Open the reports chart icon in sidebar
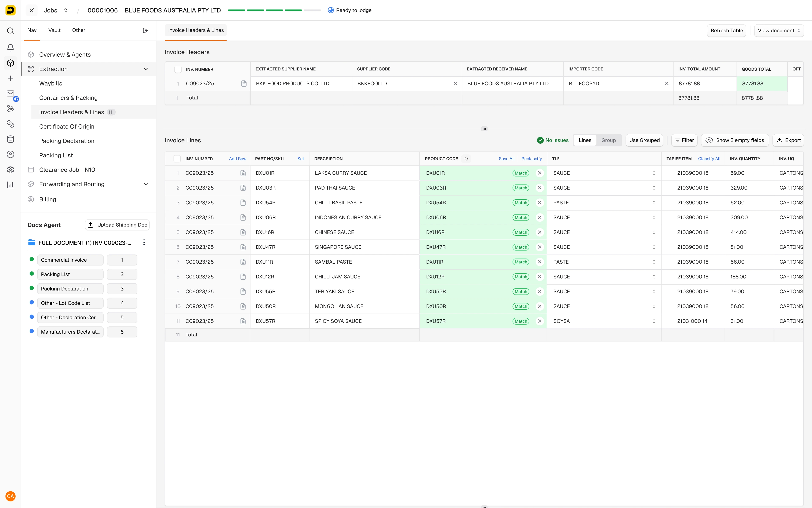Viewport: 812px width, 508px height. point(10,185)
